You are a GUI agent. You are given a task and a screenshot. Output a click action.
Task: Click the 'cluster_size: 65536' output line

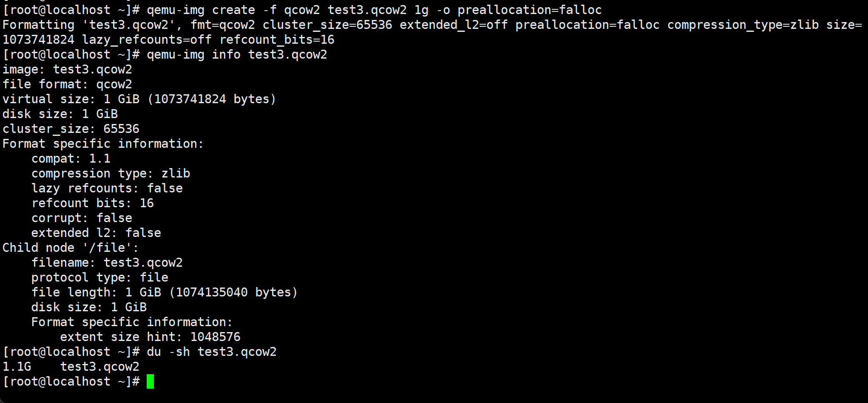tap(71, 129)
